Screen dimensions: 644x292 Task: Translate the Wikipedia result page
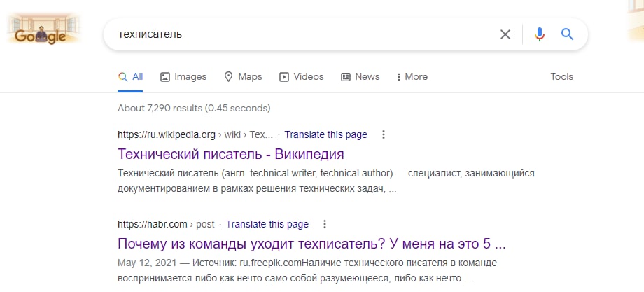(325, 134)
